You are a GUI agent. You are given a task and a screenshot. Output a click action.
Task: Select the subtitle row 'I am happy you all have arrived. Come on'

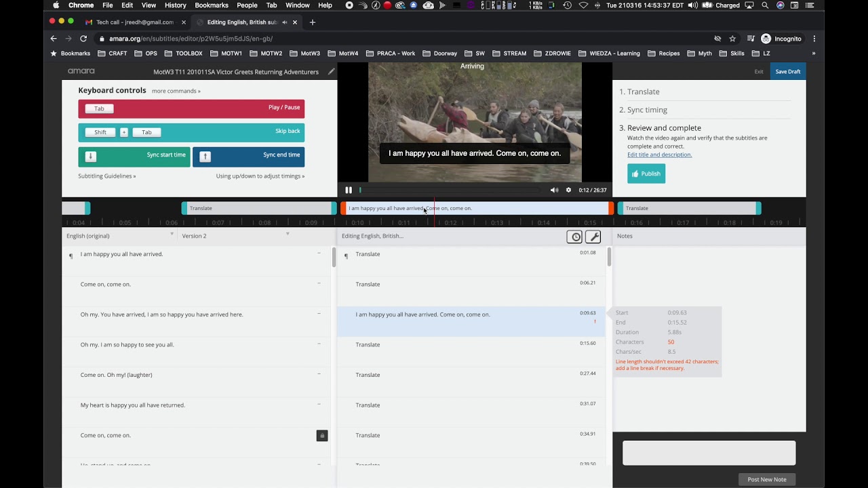[x=472, y=321]
